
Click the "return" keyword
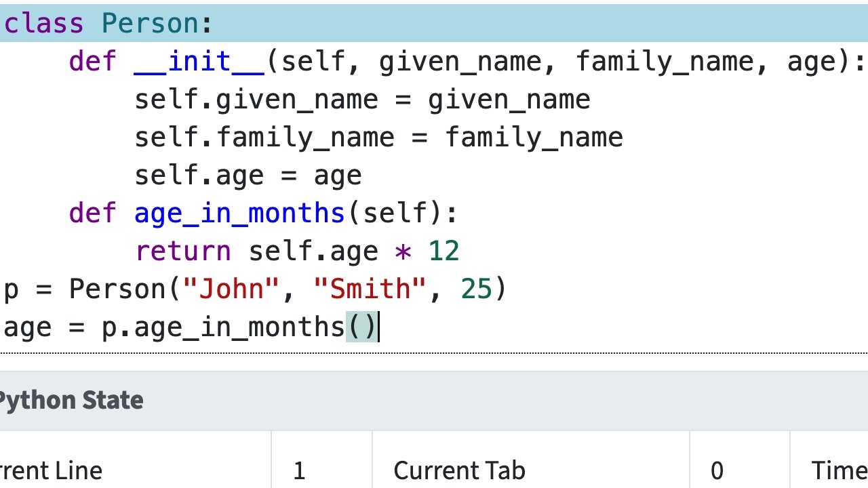(x=183, y=251)
